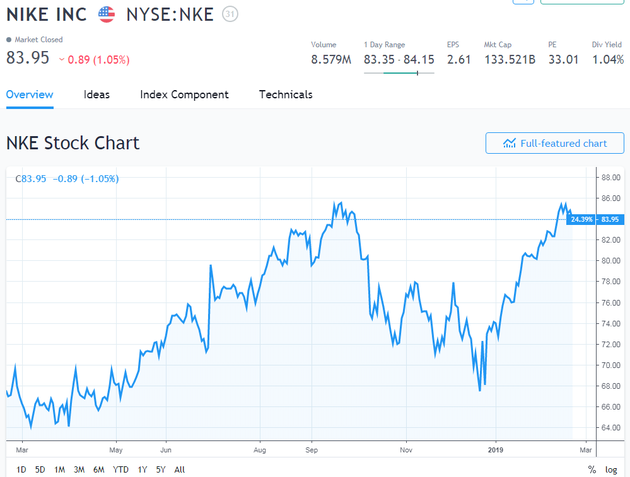Click the 24.39% price label on chart axis
Viewport: 630px width, 477px height.
[581, 219]
